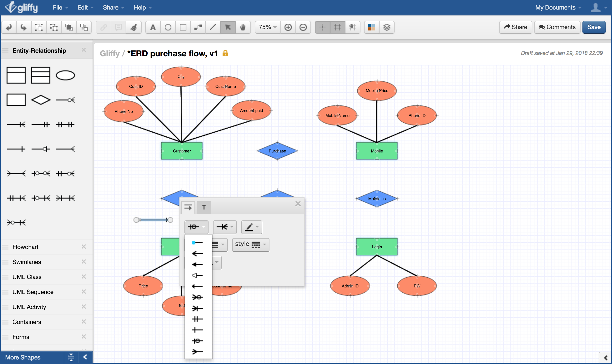Expand the line end marker dropdown
Image resolution: width=612 pixels, height=364 pixels.
pyautogui.click(x=224, y=227)
